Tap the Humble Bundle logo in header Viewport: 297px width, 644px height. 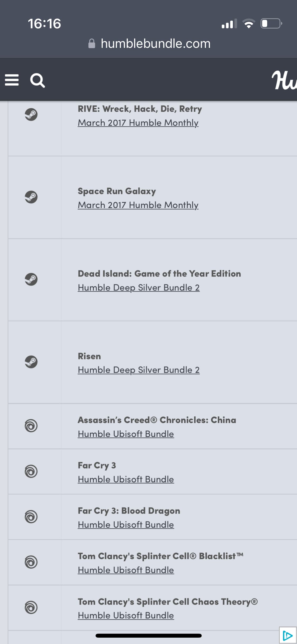(x=285, y=80)
